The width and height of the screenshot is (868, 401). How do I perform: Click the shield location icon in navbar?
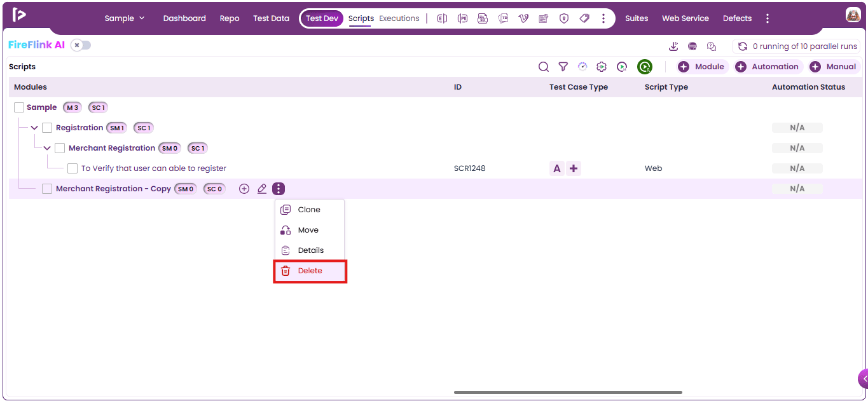(x=564, y=18)
